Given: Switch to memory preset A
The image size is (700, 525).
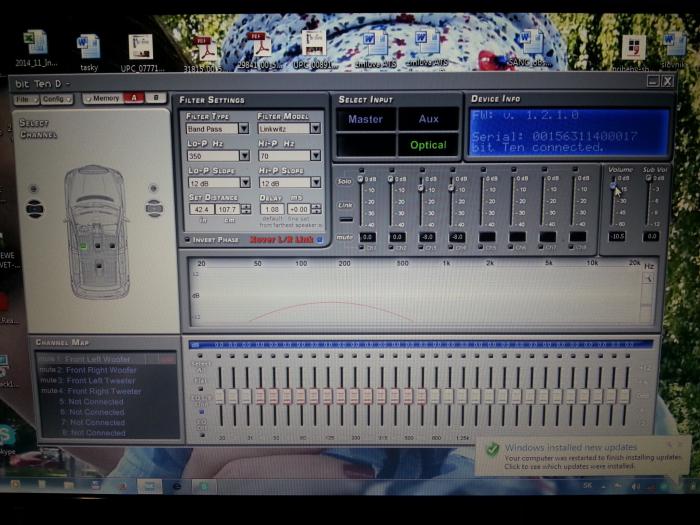Looking at the screenshot, I should click(x=134, y=98).
